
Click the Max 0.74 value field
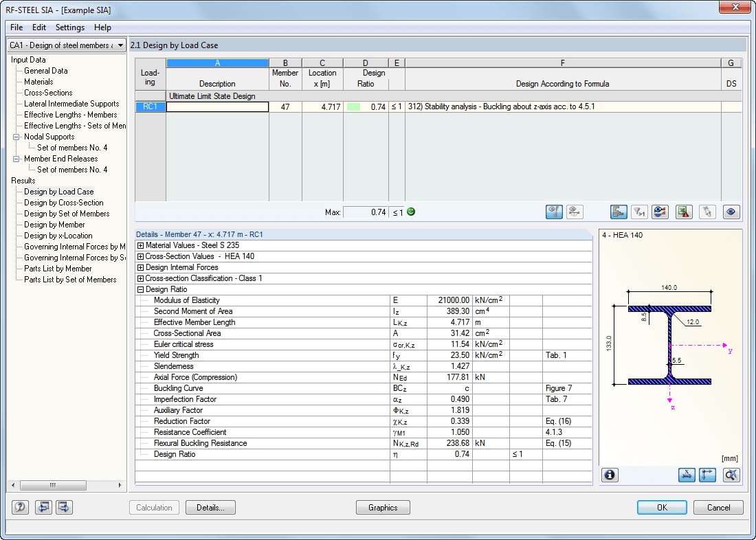point(366,212)
